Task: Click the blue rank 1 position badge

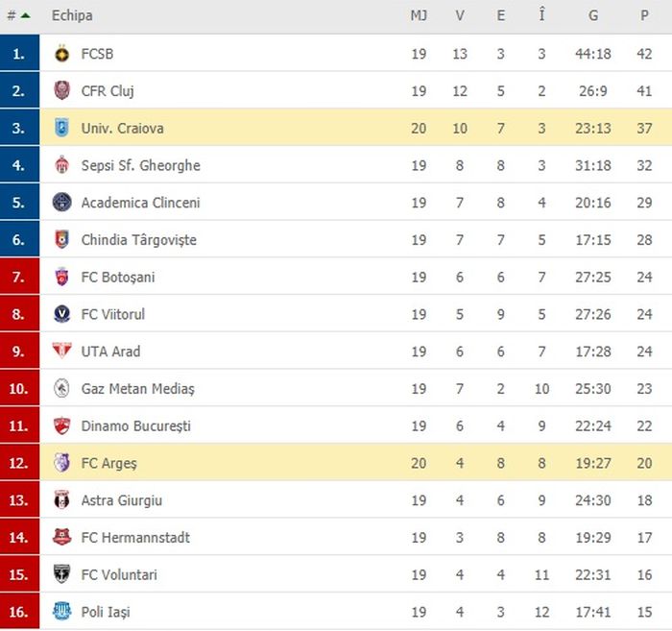Action: tap(19, 54)
